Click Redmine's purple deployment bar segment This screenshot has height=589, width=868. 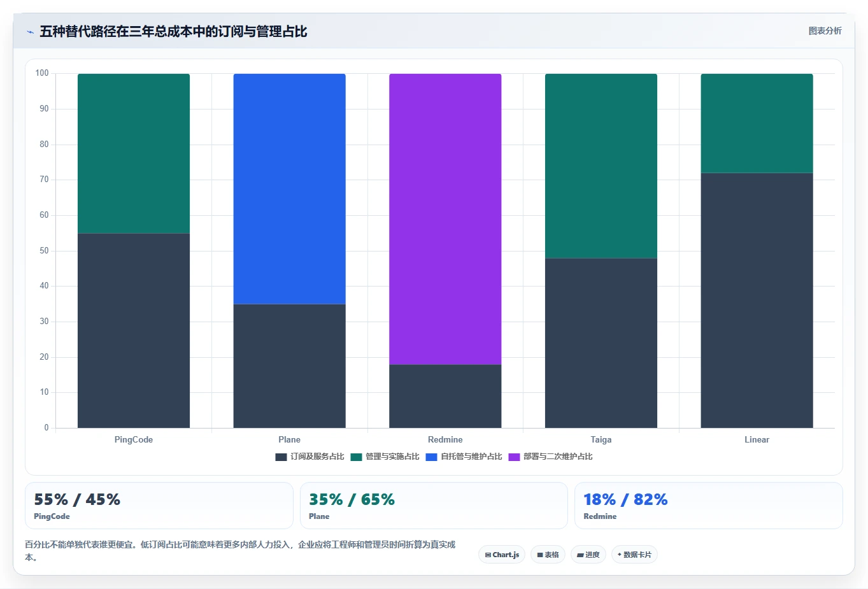pyautogui.click(x=445, y=219)
